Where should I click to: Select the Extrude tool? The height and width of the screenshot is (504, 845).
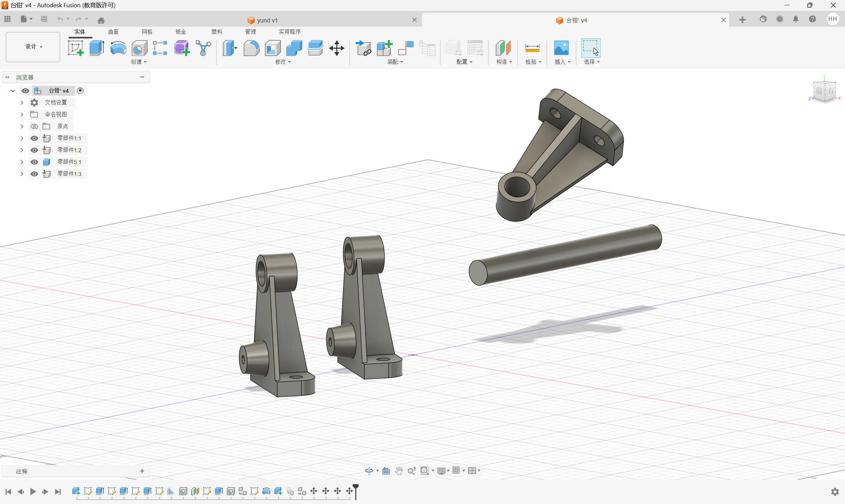click(97, 48)
